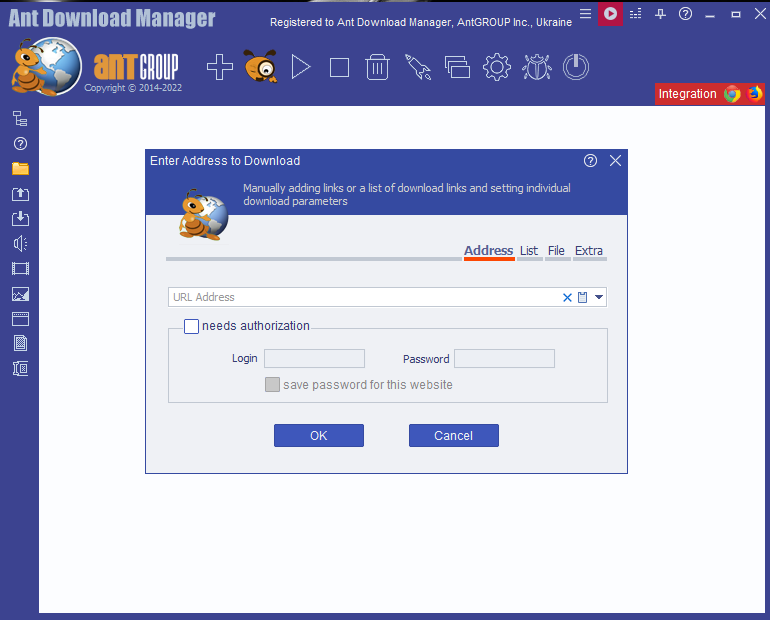Click the add download plus icon
Image resolution: width=770 pixels, height=620 pixels.
tap(220, 67)
